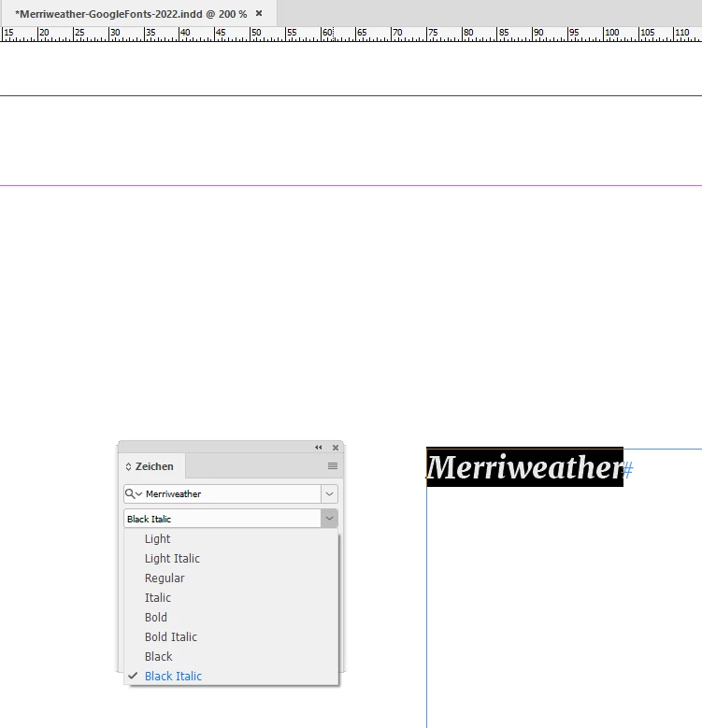Choose Light Italic font style
This screenshot has height=728, width=702.
click(x=231, y=559)
